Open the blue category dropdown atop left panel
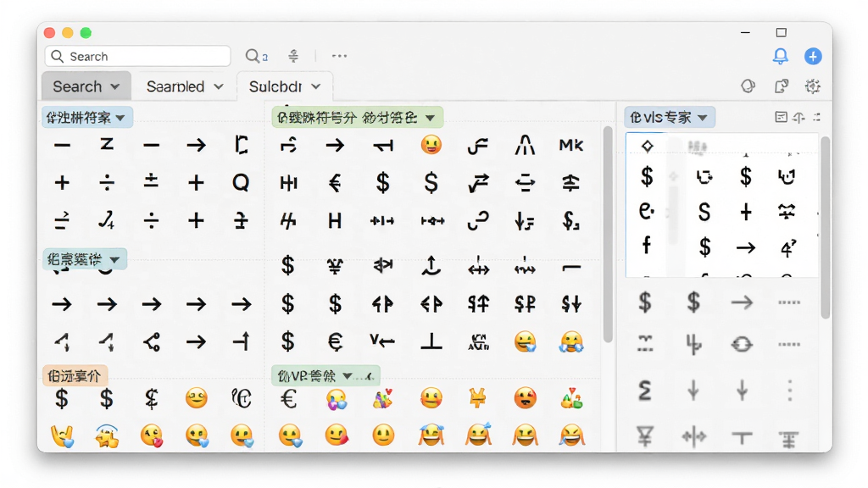The width and height of the screenshot is (868, 488). pos(87,117)
